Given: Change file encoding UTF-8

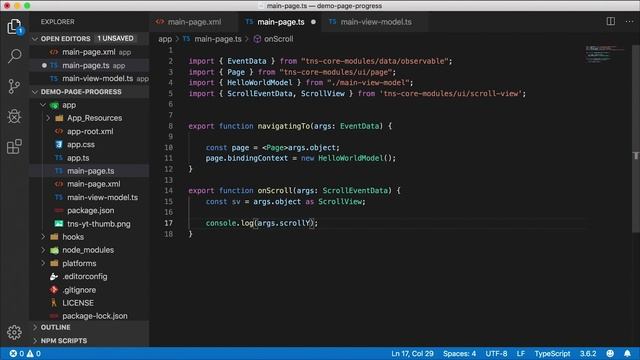Looking at the screenshot, I should coord(496,353).
